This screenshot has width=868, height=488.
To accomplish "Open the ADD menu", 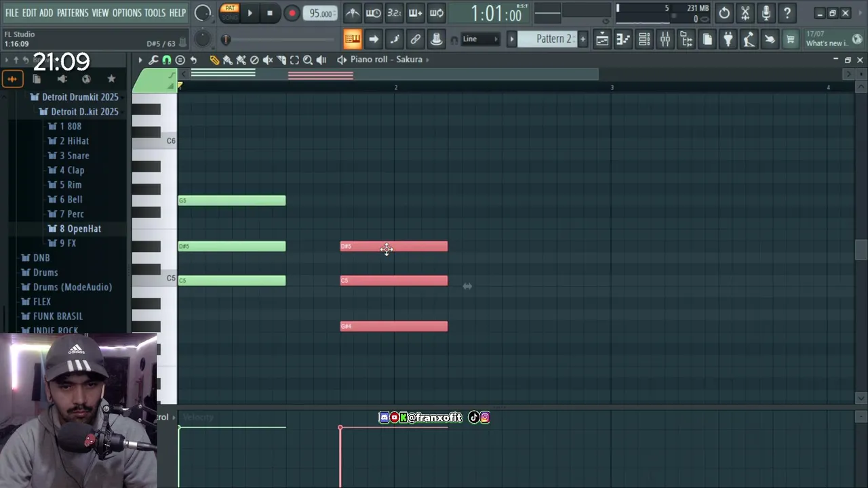I will [46, 13].
